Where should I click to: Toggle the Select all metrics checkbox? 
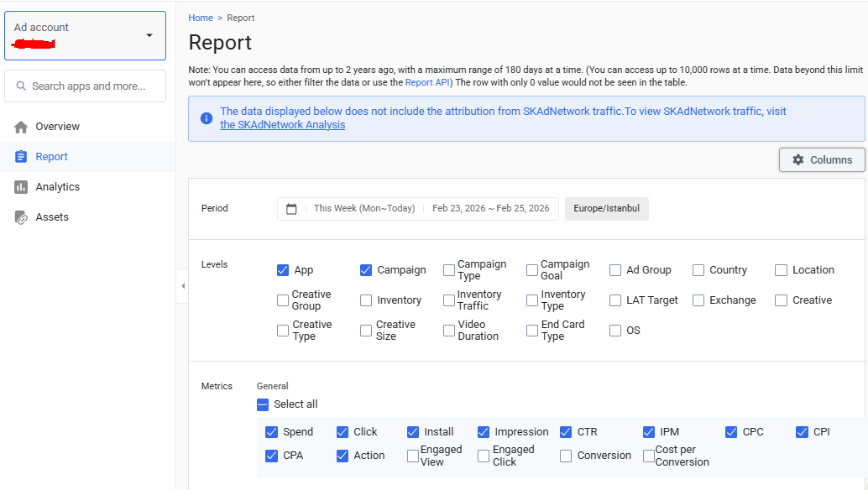point(263,404)
